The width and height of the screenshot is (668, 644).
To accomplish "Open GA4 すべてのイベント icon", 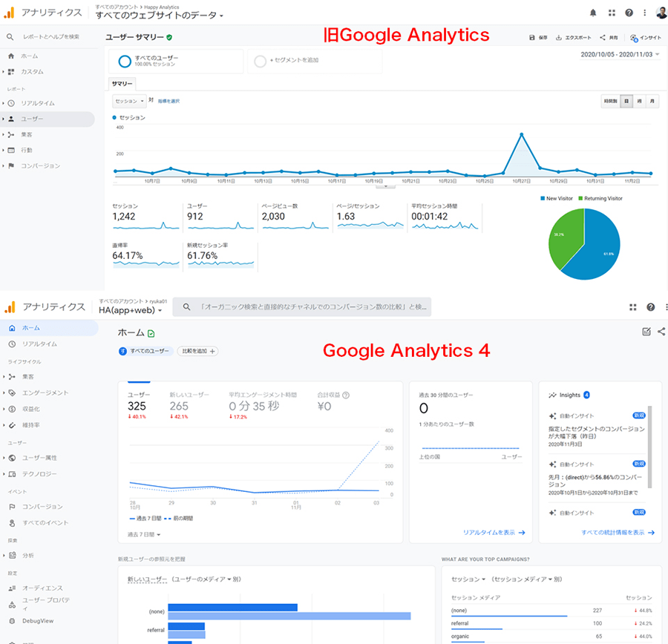I will tap(12, 522).
